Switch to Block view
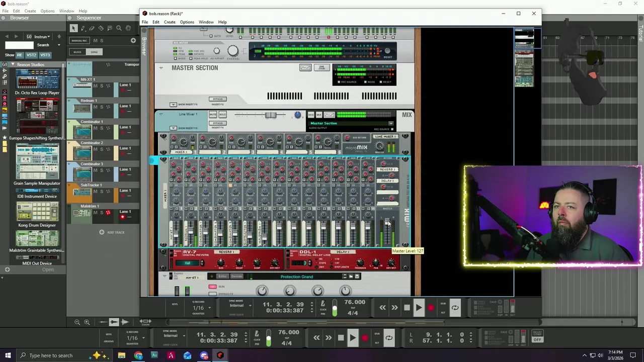The width and height of the screenshot is (644, 362). 77,52
